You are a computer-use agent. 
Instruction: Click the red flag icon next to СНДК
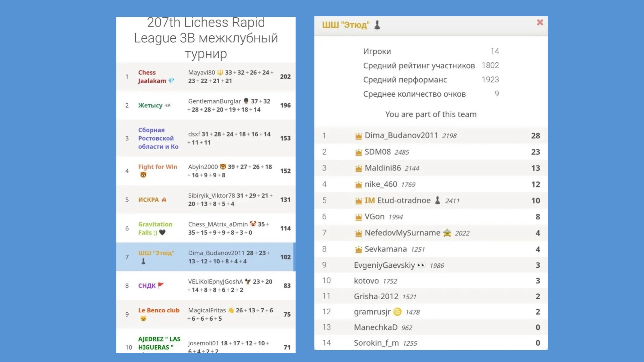point(161,285)
